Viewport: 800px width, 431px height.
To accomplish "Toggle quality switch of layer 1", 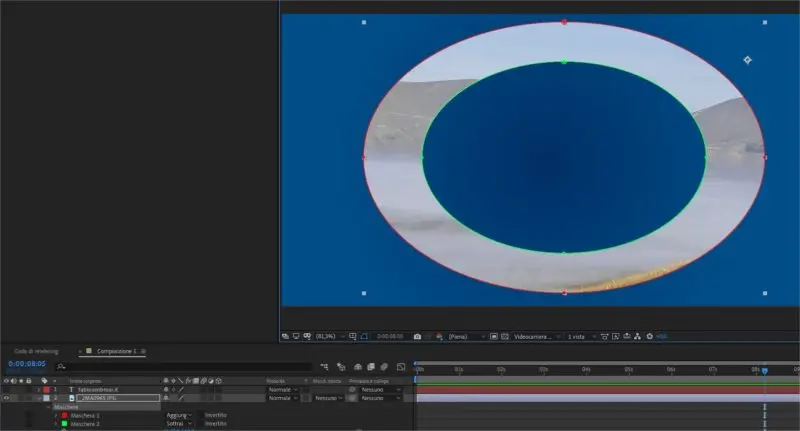I will 181,390.
